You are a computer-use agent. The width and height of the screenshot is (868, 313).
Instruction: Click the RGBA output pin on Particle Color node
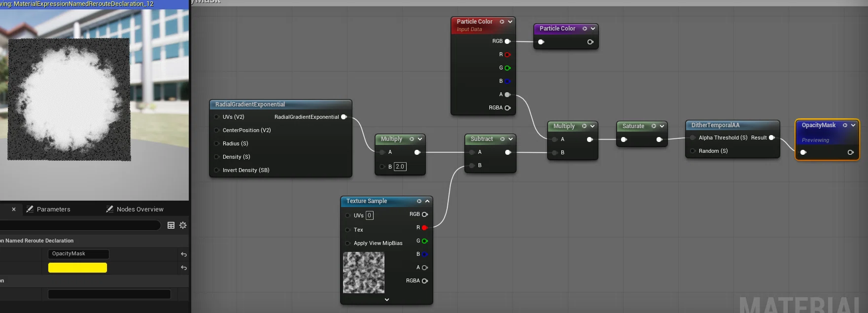point(507,108)
